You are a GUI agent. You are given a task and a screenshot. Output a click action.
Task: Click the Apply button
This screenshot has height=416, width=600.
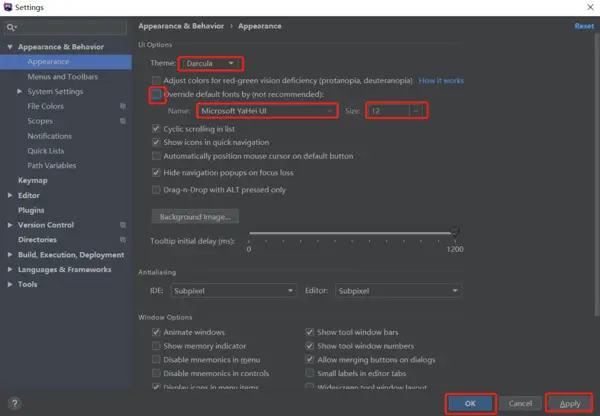[569, 403]
